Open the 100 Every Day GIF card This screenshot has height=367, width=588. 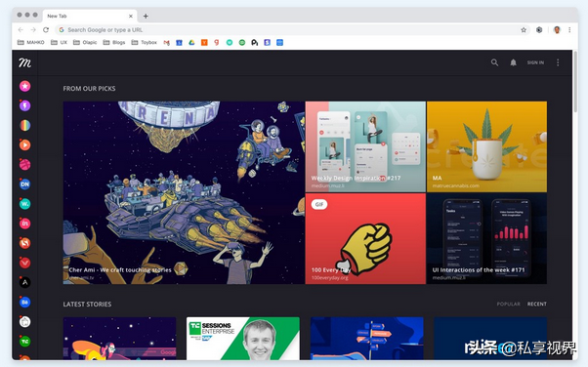click(x=365, y=239)
